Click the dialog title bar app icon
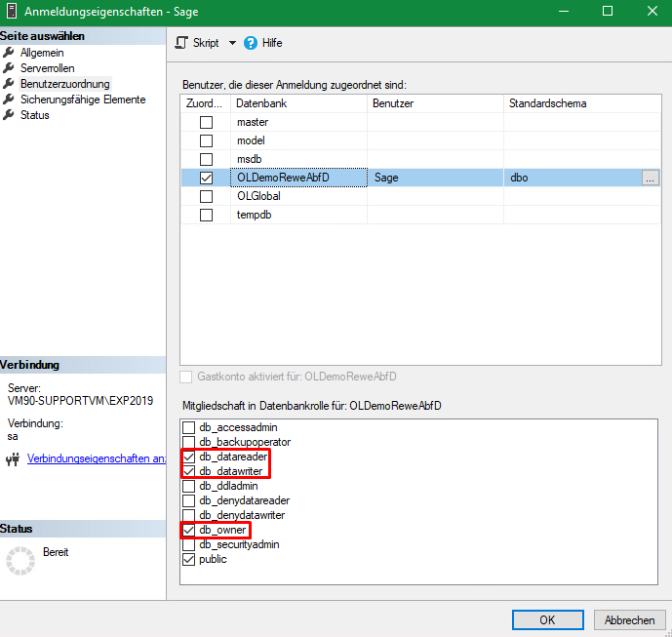The image size is (672, 637). click(x=12, y=12)
